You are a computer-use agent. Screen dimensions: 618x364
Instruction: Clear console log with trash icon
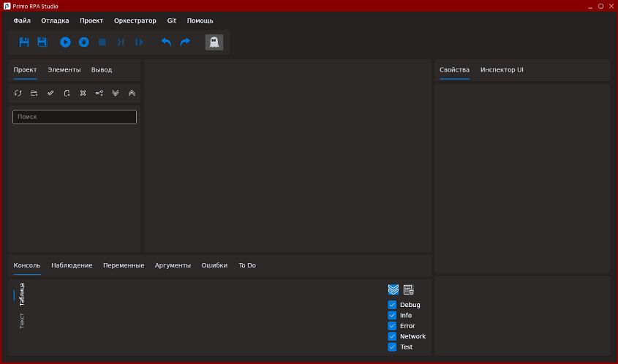click(x=409, y=290)
